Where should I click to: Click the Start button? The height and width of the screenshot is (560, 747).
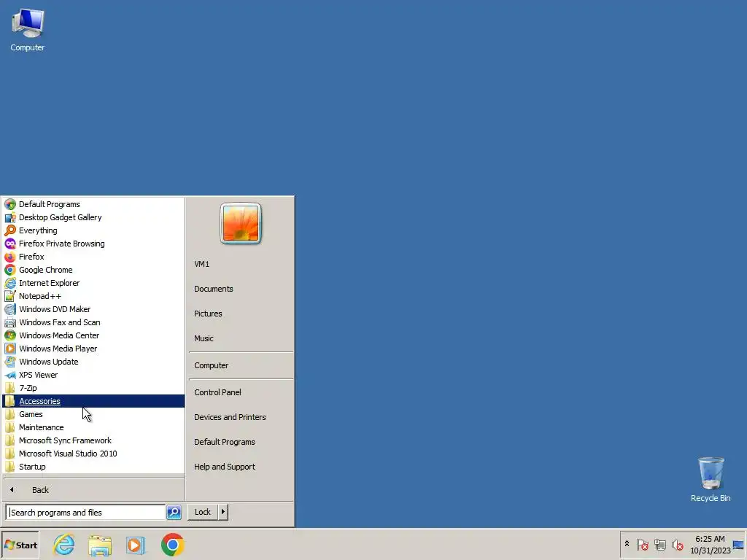[x=20, y=545]
